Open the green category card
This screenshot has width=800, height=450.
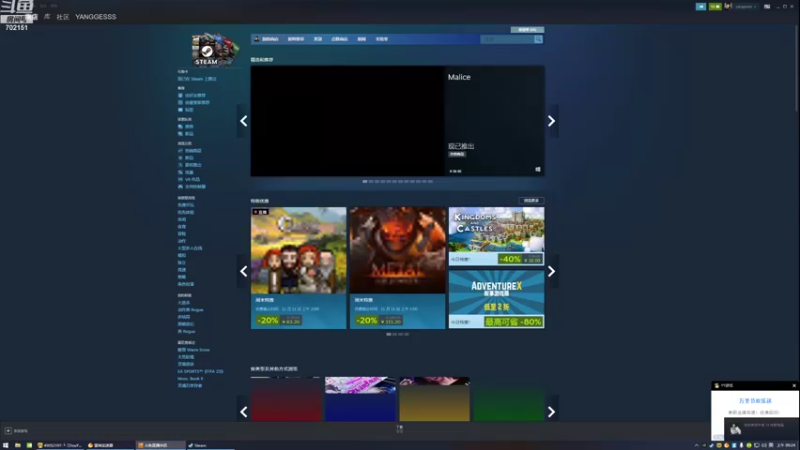509,399
